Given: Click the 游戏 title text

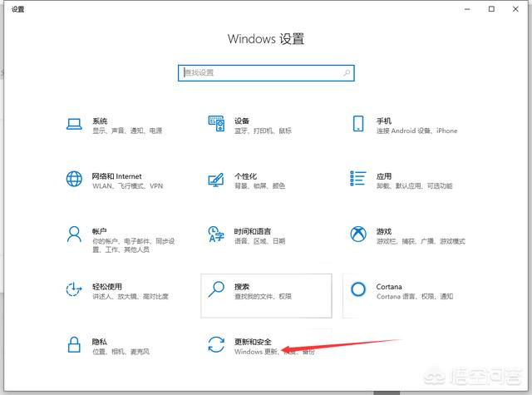Looking at the screenshot, I should tap(384, 231).
